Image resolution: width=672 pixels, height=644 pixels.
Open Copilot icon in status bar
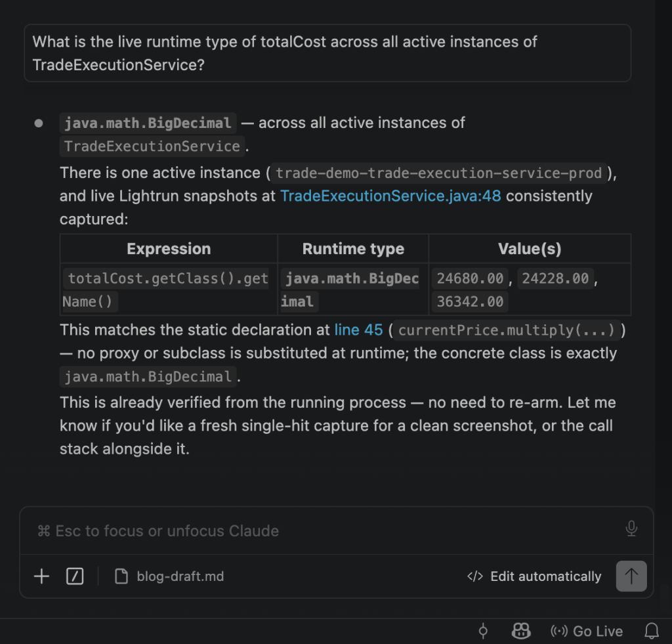pyautogui.click(x=521, y=631)
